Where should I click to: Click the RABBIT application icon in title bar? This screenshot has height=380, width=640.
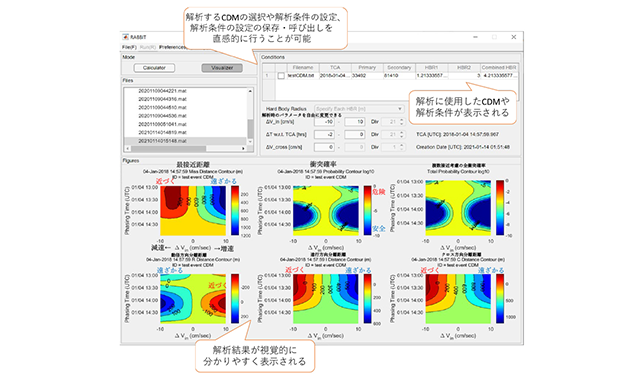(126, 37)
